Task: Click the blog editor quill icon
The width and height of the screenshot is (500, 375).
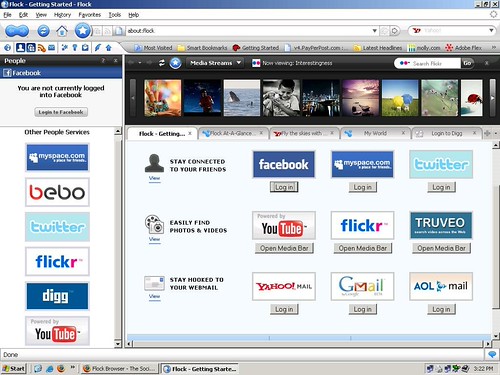Action: 98,48
